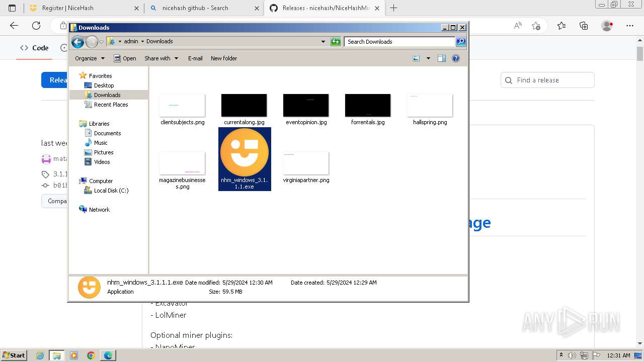Click Read aloud icon in browser address bar
The height and width of the screenshot is (362, 644).
517,26
